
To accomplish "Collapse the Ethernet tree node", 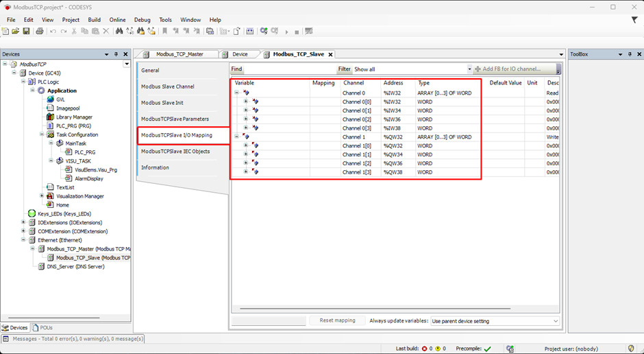I will point(23,239).
